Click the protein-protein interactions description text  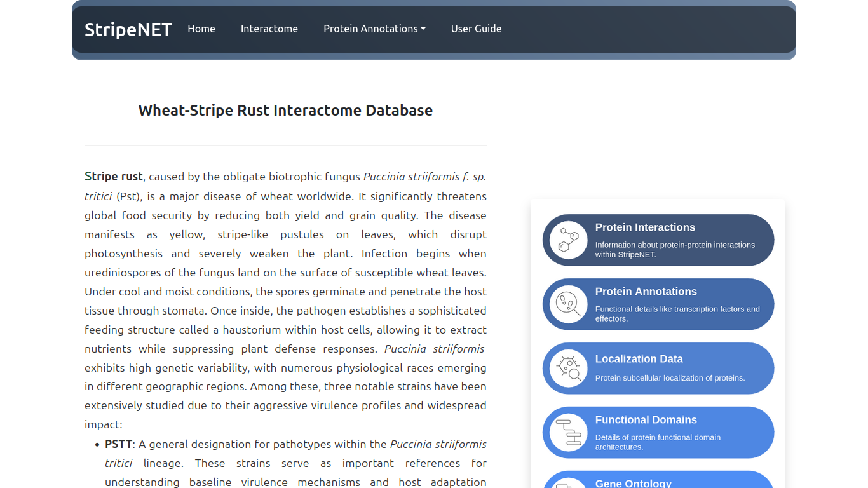tap(674, 250)
